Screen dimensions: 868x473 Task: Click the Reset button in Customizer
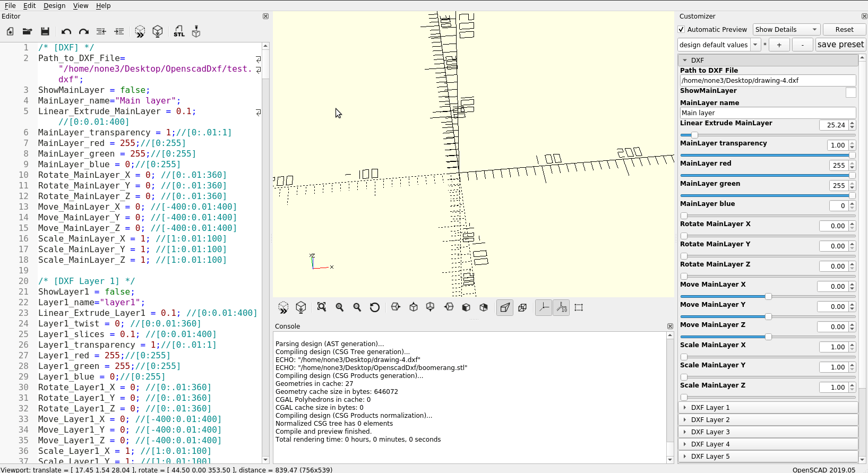(x=844, y=30)
